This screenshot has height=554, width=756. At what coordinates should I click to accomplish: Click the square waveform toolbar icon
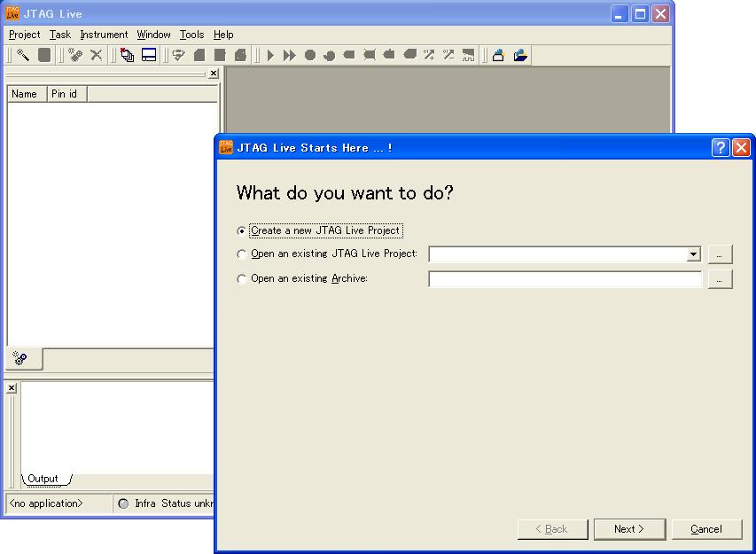point(468,55)
